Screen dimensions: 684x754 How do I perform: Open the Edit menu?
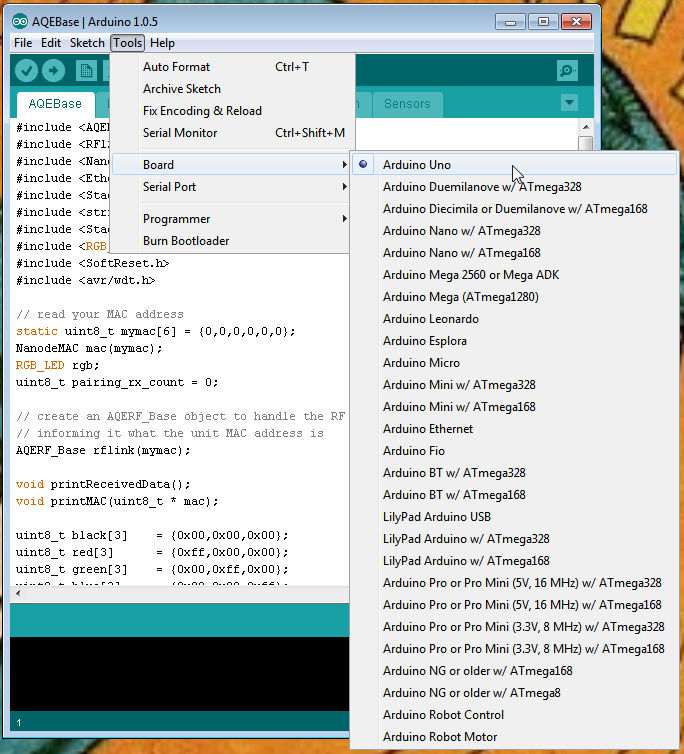click(x=51, y=43)
